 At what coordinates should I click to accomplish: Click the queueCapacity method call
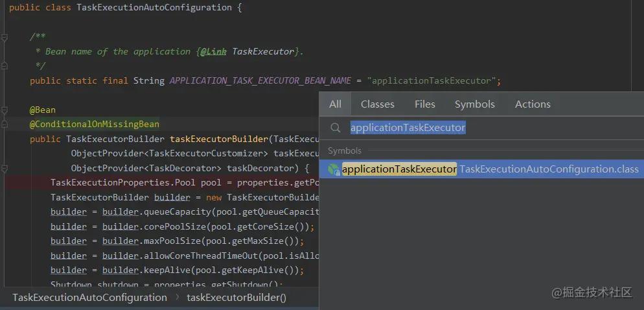(x=177, y=211)
